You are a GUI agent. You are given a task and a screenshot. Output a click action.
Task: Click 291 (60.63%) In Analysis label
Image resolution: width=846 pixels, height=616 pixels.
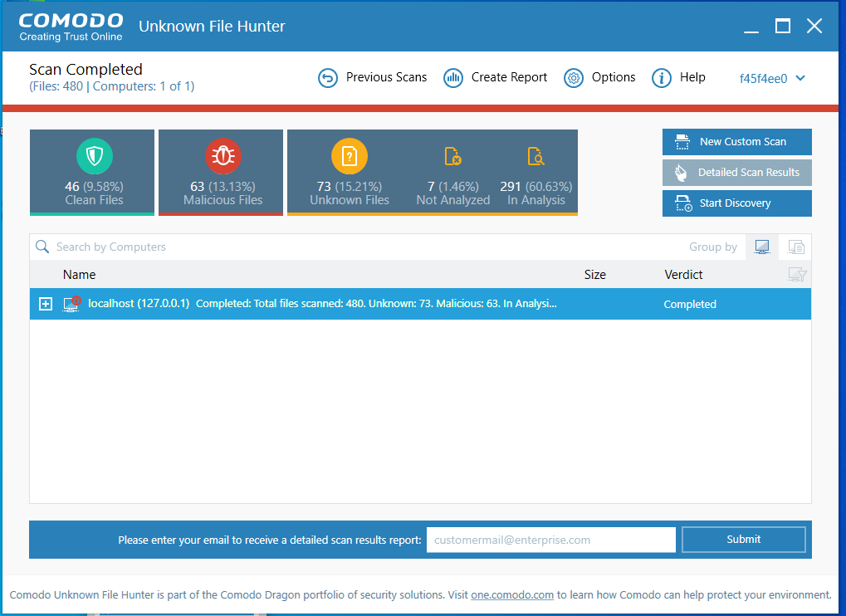(x=535, y=193)
